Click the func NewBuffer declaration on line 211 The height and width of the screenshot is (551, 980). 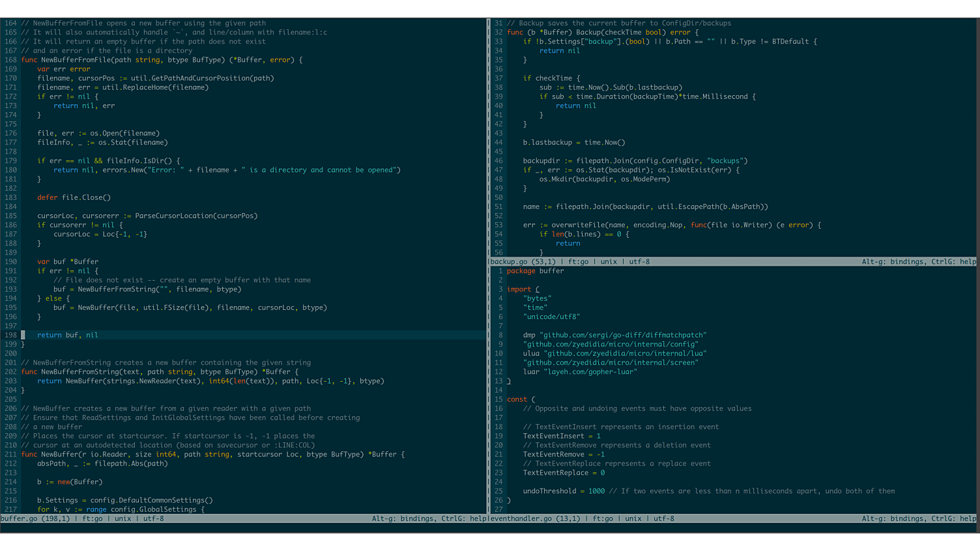212,455
